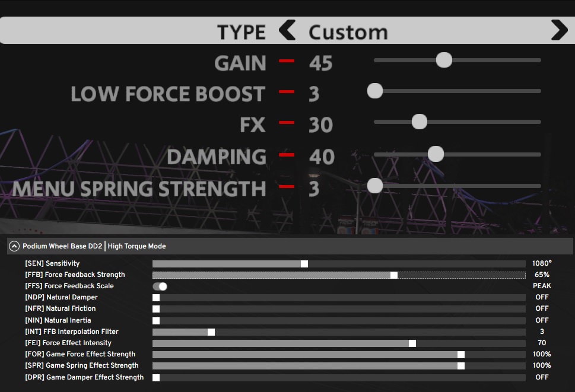The image size is (575, 392).
Task: Click the Damping slider knob
Action: click(436, 154)
